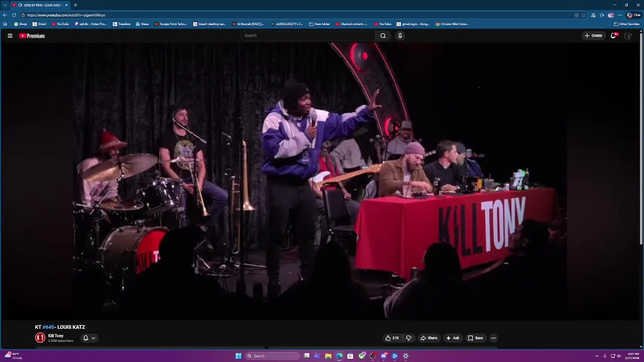644x362 pixels.
Task: Share the video
Action: [x=429, y=338]
